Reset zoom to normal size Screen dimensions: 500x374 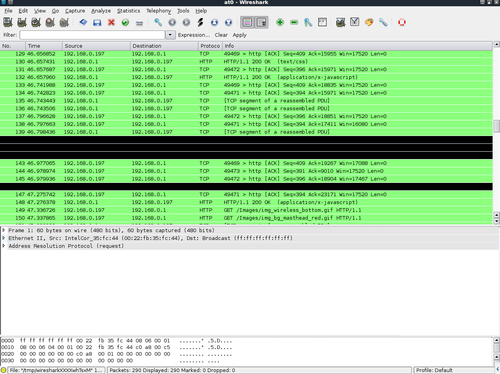pyautogui.click(x=308, y=22)
